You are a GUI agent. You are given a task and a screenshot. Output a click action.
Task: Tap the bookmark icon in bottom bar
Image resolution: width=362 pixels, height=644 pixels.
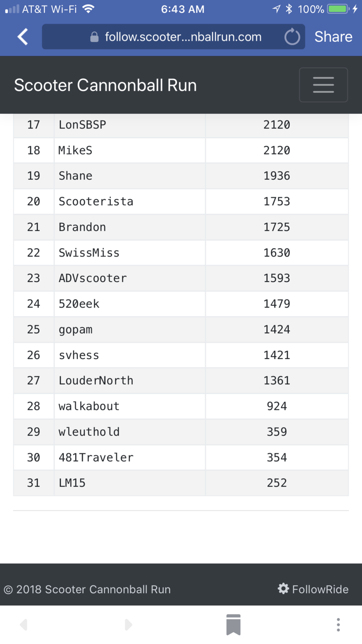[x=233, y=625]
